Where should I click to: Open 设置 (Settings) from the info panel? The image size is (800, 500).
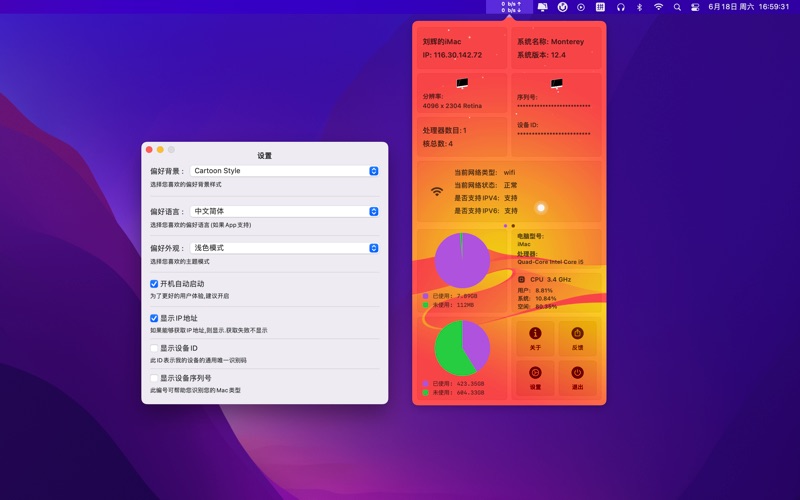(x=535, y=373)
